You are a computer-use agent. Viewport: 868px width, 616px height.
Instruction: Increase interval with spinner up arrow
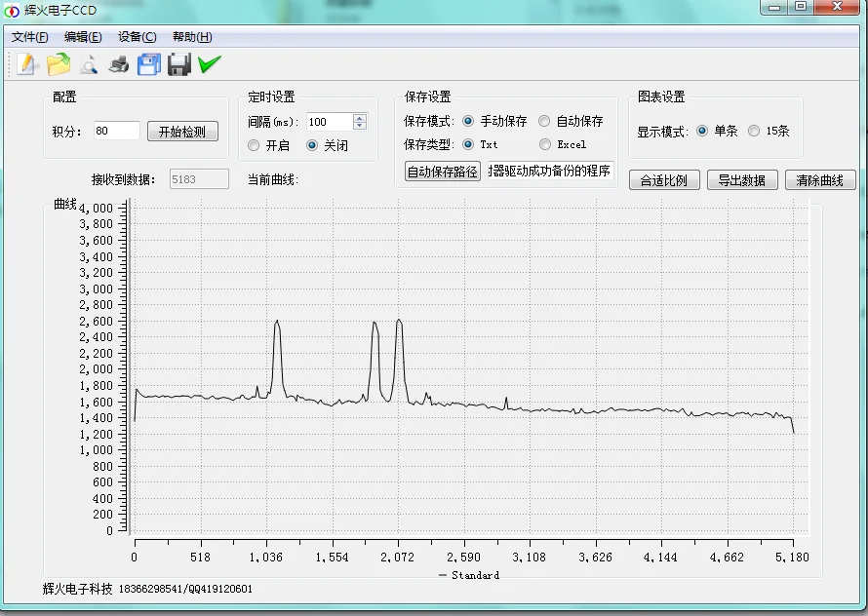click(360, 118)
